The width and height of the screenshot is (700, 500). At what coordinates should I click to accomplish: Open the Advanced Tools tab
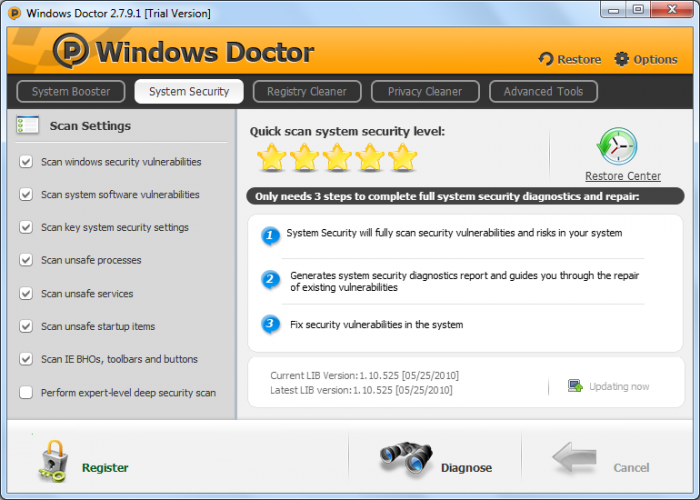[543, 92]
